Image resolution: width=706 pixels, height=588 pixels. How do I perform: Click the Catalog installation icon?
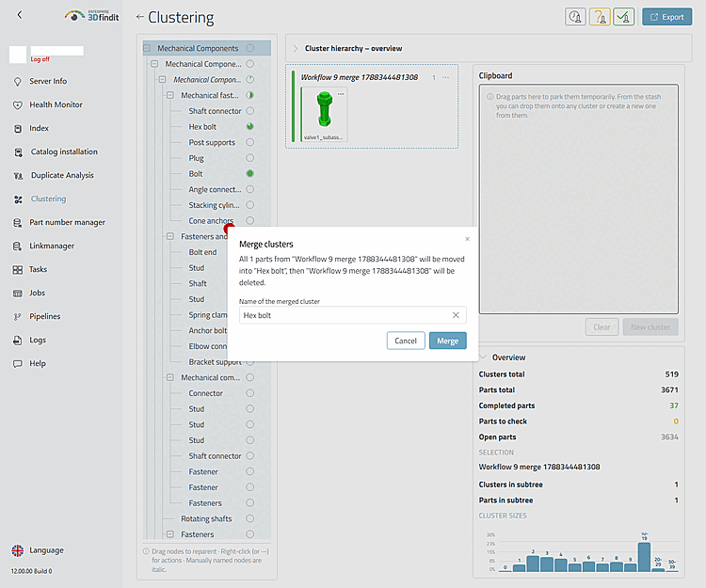coord(18,152)
